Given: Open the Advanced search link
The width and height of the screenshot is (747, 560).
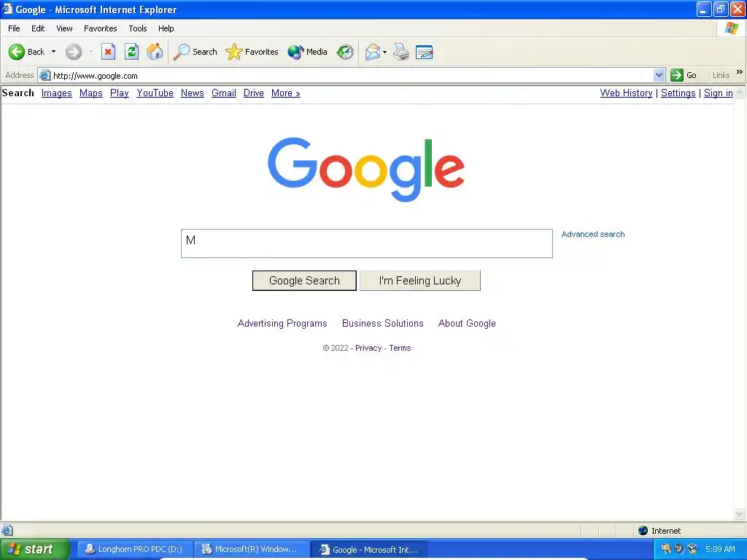Looking at the screenshot, I should click(592, 234).
